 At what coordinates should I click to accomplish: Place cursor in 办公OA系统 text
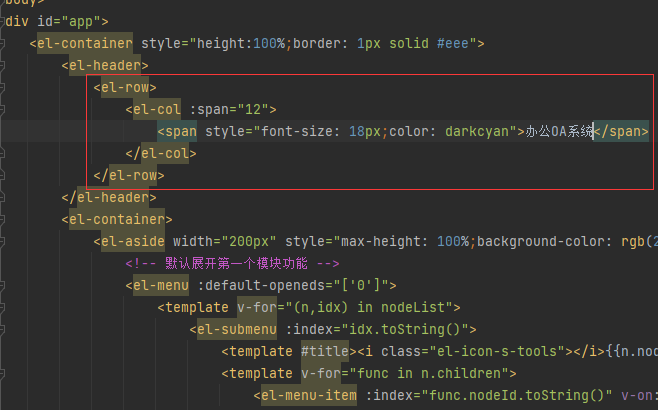click(x=559, y=131)
